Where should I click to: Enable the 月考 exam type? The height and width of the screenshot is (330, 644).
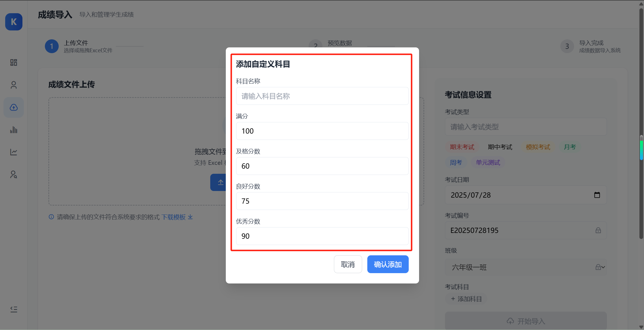tap(570, 147)
